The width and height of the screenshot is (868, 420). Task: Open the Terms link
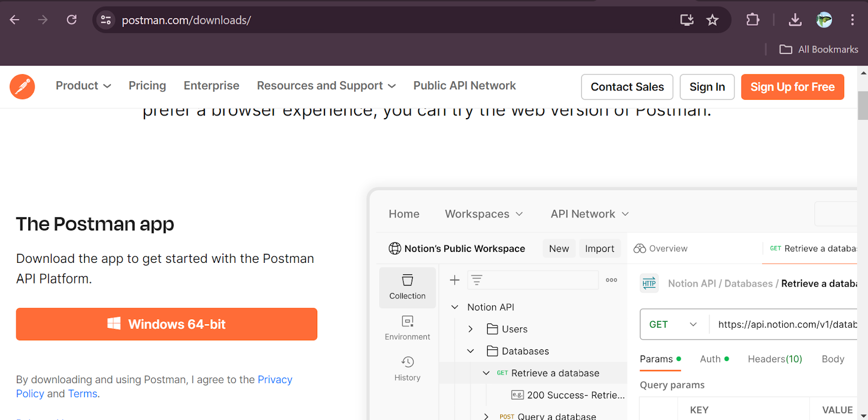click(x=82, y=394)
